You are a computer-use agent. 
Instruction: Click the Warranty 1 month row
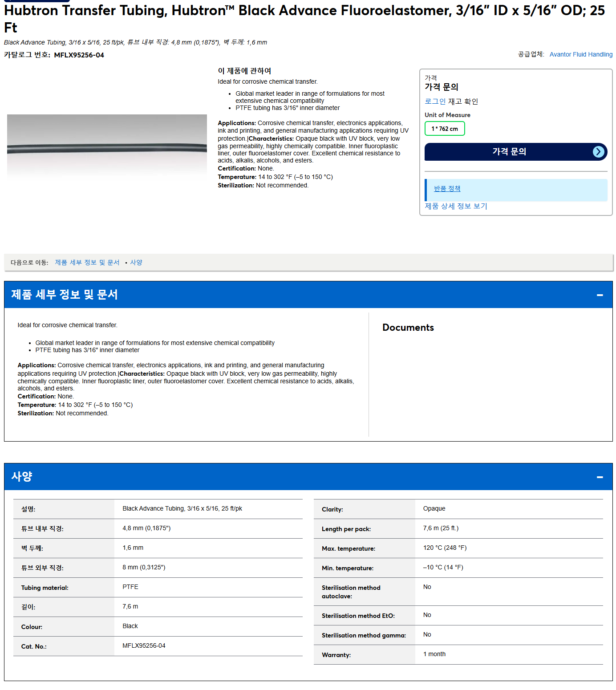pos(458,655)
